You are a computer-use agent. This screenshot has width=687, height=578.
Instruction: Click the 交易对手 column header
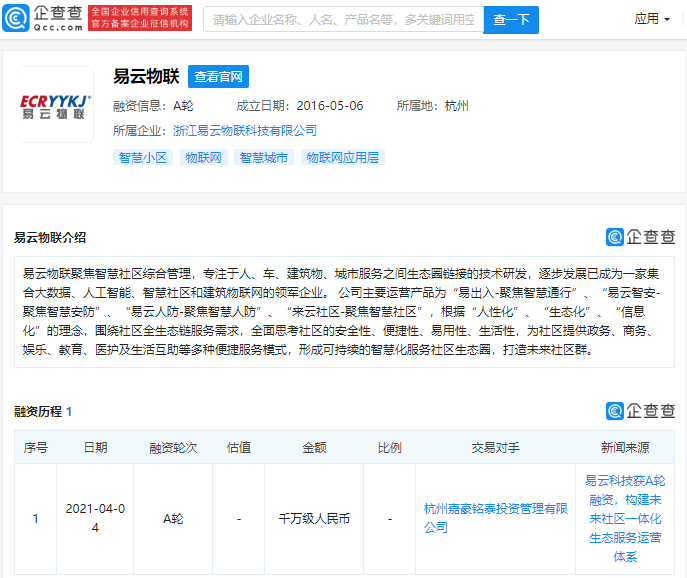[496, 447]
